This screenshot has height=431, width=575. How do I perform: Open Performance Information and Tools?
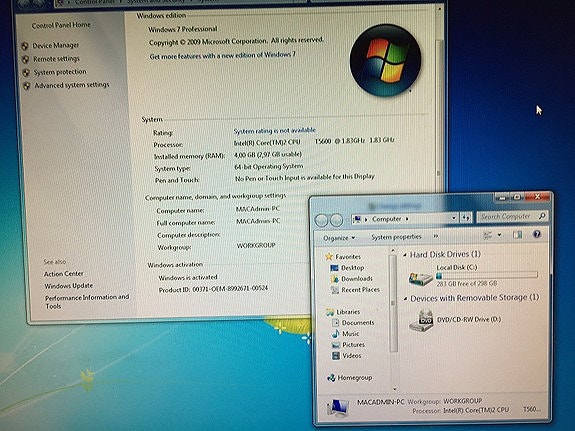(x=87, y=302)
